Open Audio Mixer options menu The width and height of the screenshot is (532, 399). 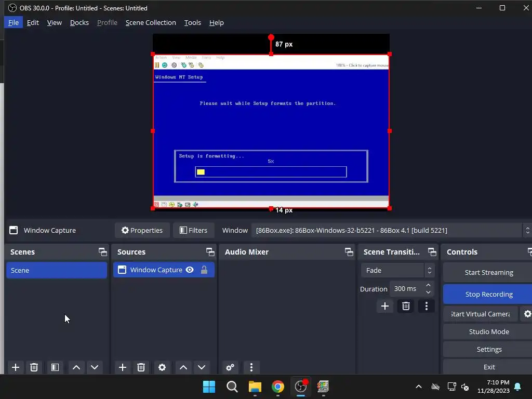pyautogui.click(x=251, y=367)
